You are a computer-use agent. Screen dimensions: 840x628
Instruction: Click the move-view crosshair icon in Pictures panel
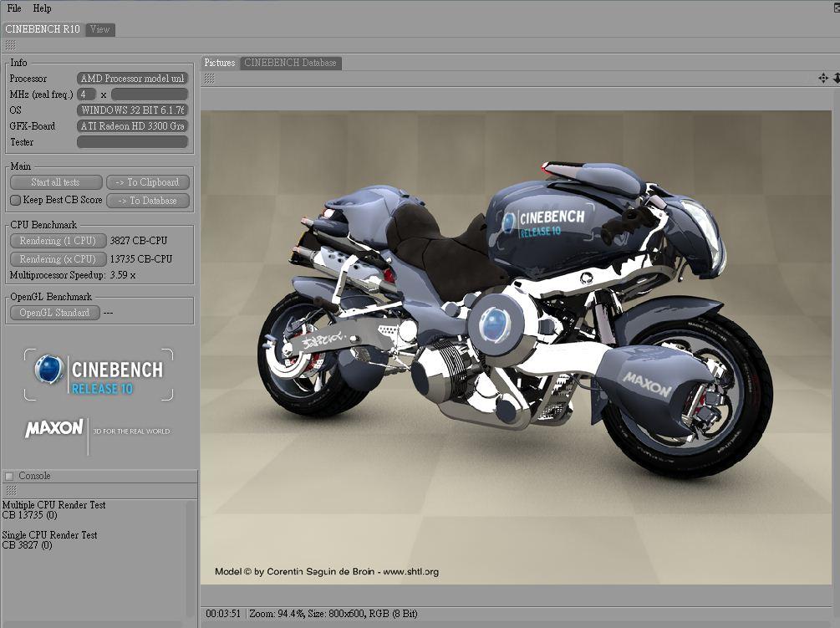(823, 79)
